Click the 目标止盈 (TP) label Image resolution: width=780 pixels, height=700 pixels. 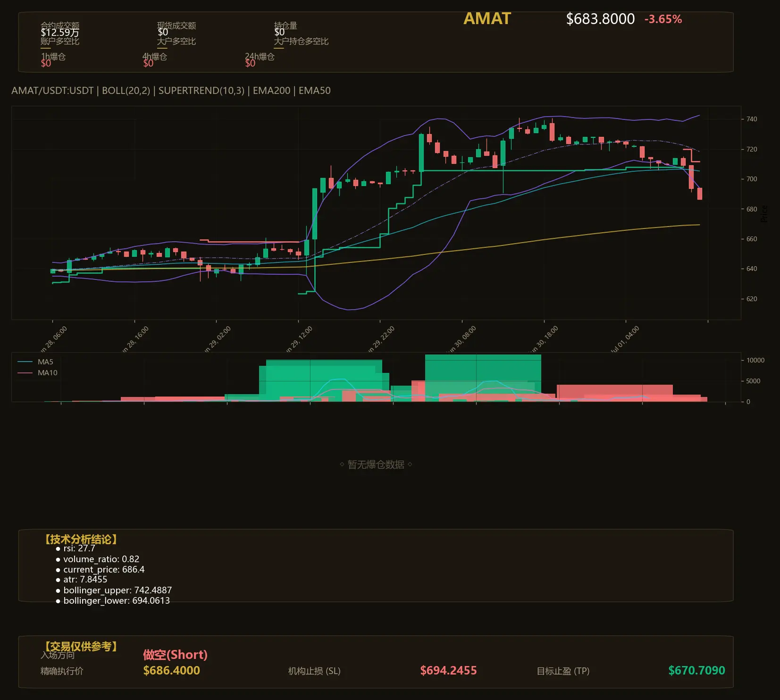click(563, 671)
